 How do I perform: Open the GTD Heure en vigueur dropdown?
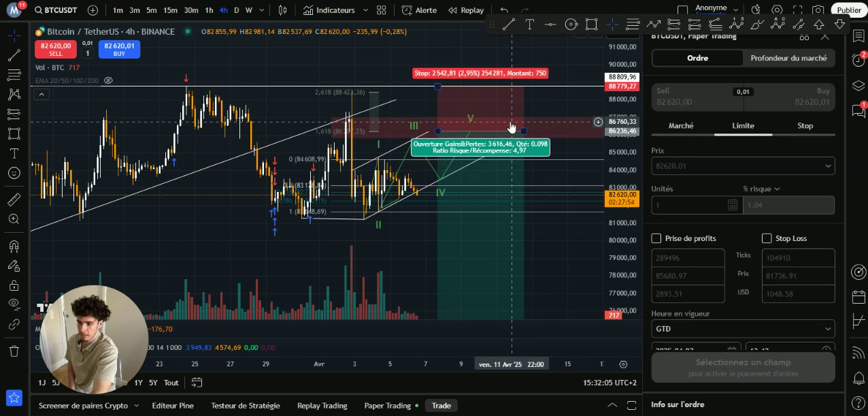click(743, 329)
